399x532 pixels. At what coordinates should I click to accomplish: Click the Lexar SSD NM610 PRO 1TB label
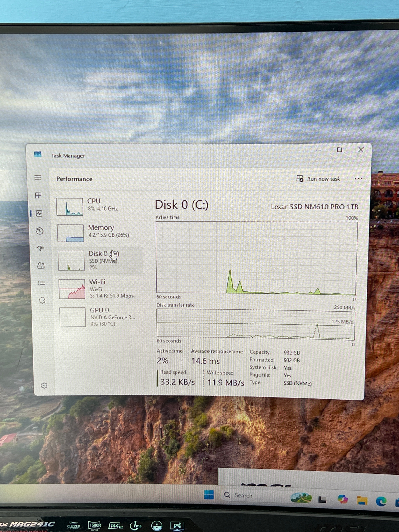(x=314, y=207)
